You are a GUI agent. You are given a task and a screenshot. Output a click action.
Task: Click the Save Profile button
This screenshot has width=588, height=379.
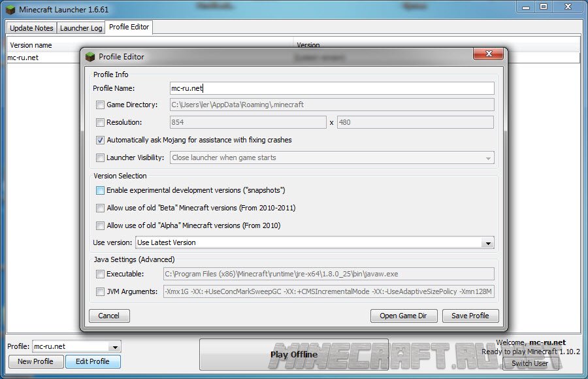pos(470,316)
